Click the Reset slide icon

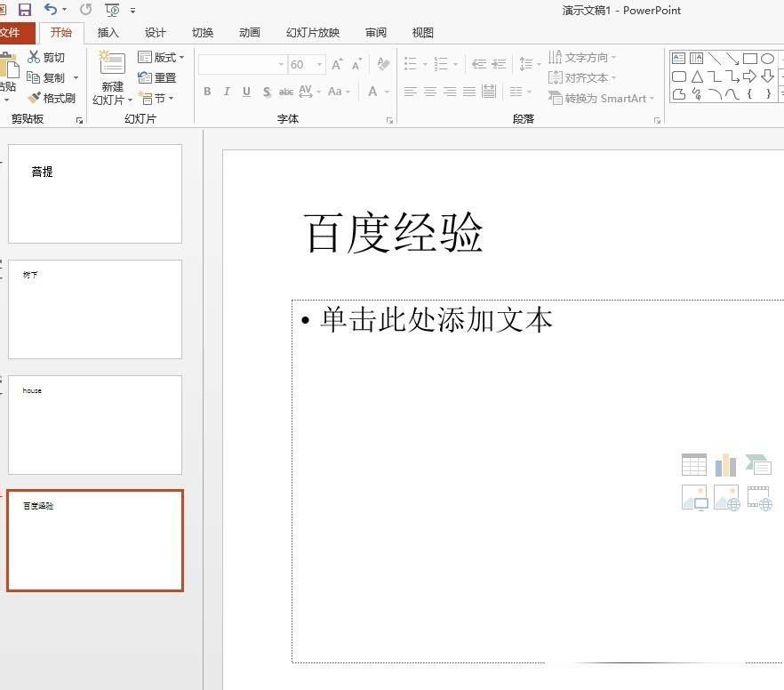pos(145,77)
